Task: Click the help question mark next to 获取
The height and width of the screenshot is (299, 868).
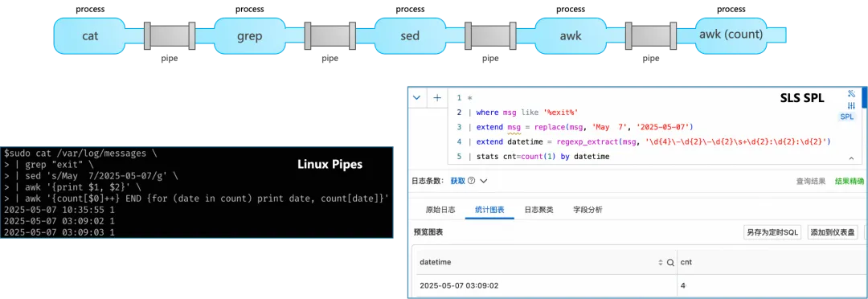Action: point(472,181)
